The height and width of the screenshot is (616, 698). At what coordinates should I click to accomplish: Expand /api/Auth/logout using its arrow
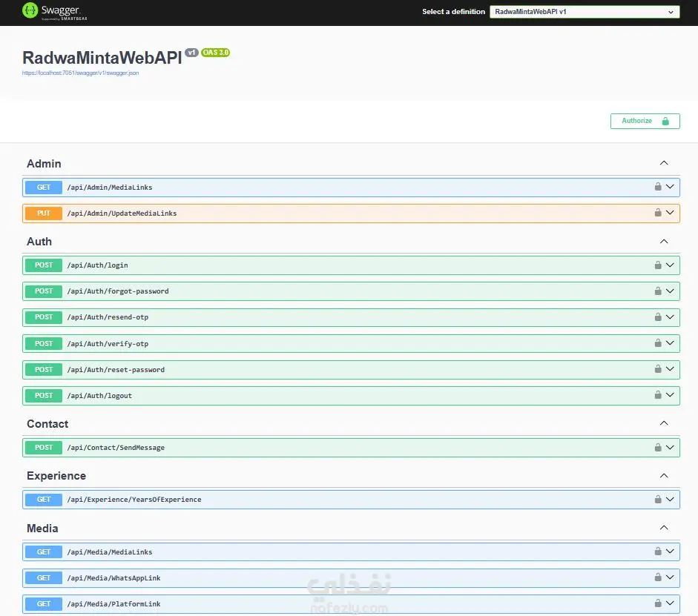pos(670,395)
